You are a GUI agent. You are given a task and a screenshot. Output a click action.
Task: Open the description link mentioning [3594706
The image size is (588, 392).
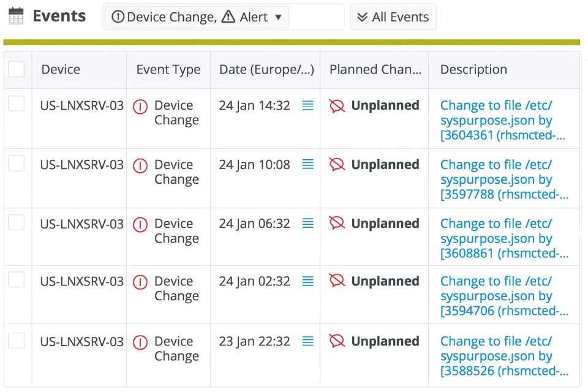(x=504, y=296)
